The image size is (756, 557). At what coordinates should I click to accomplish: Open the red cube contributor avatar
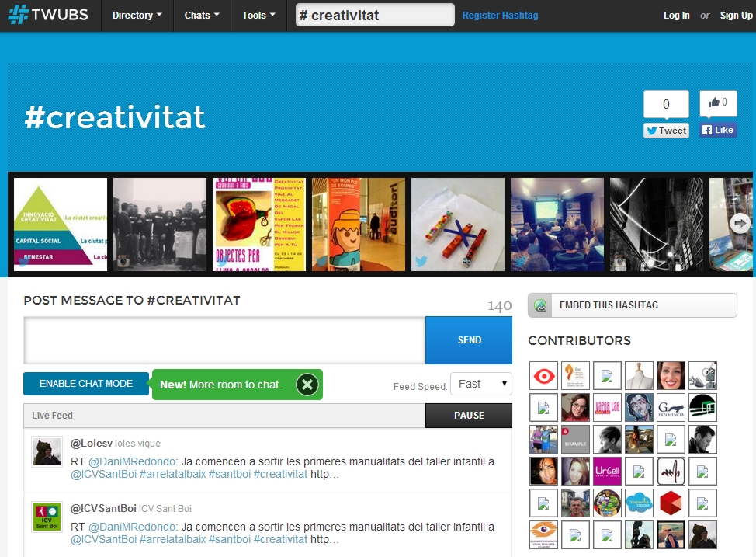tap(671, 503)
